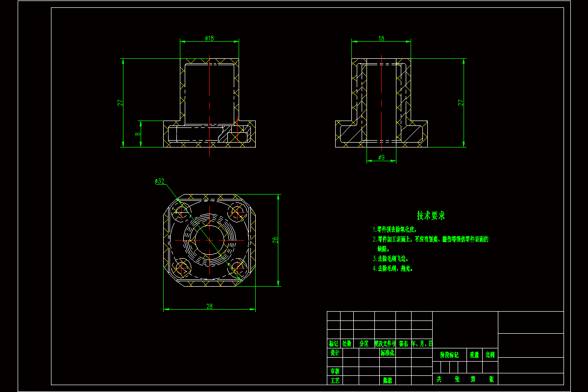Select the 审核 title block cell
The width and height of the screenshot is (588, 392).
point(335,371)
